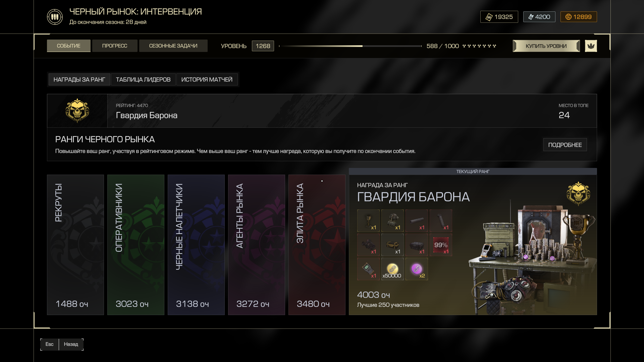Open the СЕЗОННЫЕ ЗАДАЧИ tab
This screenshot has height=362, width=644.
pyautogui.click(x=173, y=46)
